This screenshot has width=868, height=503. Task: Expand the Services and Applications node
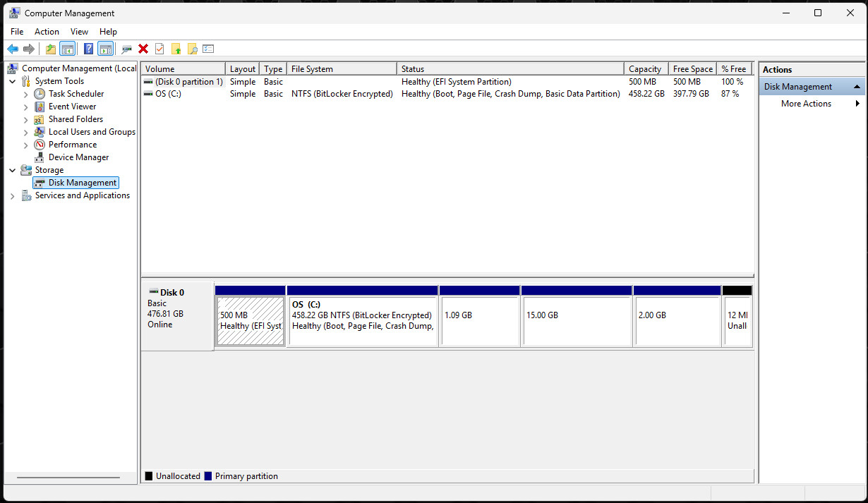point(12,195)
